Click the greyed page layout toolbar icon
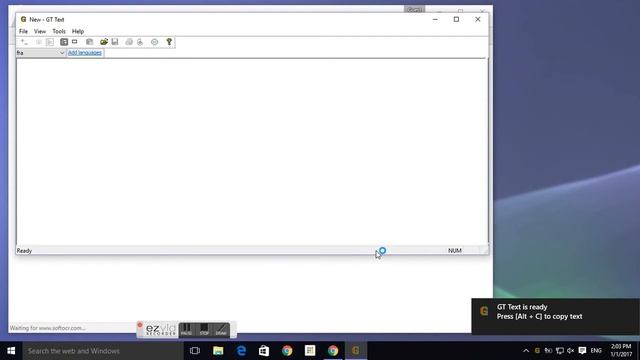Viewport: 640px width, 360px height. pos(50,42)
